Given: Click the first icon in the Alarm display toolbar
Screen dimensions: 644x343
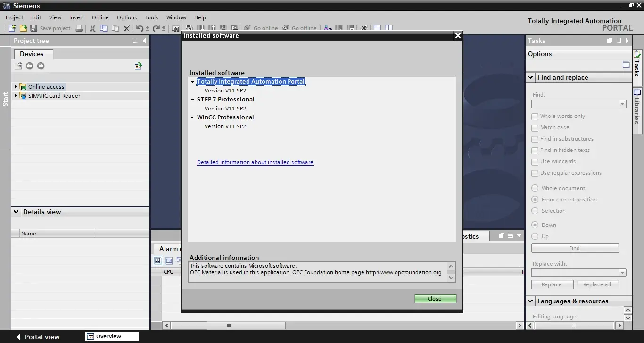Looking at the screenshot, I should [157, 260].
